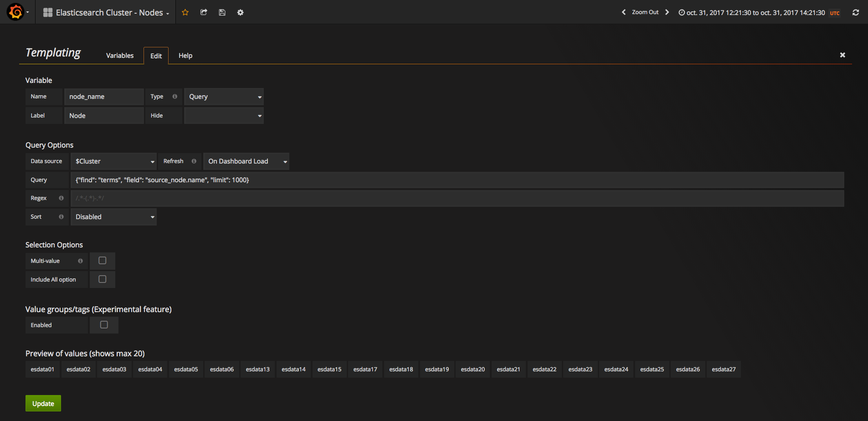Shift time range backward with left arrow
The height and width of the screenshot is (421, 868).
[623, 12]
